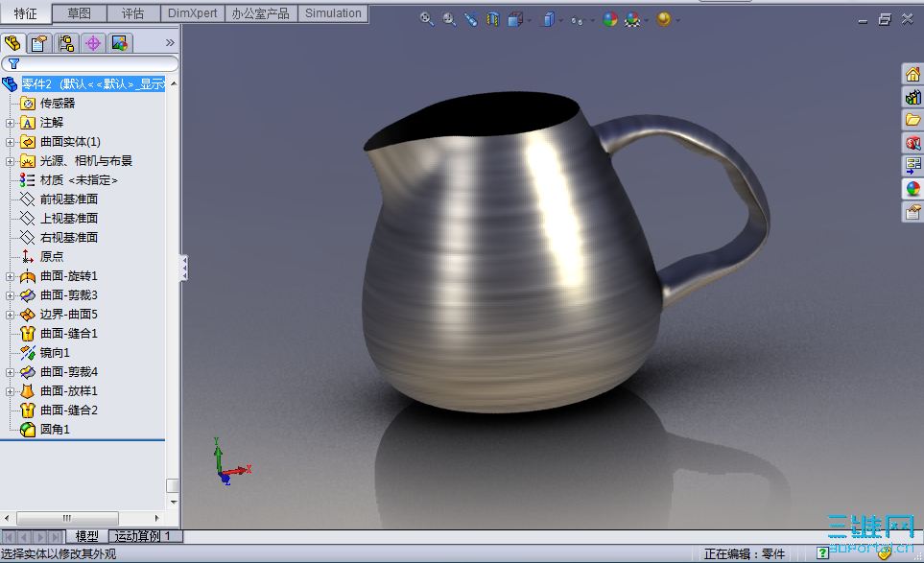Click the Display Style cube icon
The image size is (924, 563).
click(548, 19)
